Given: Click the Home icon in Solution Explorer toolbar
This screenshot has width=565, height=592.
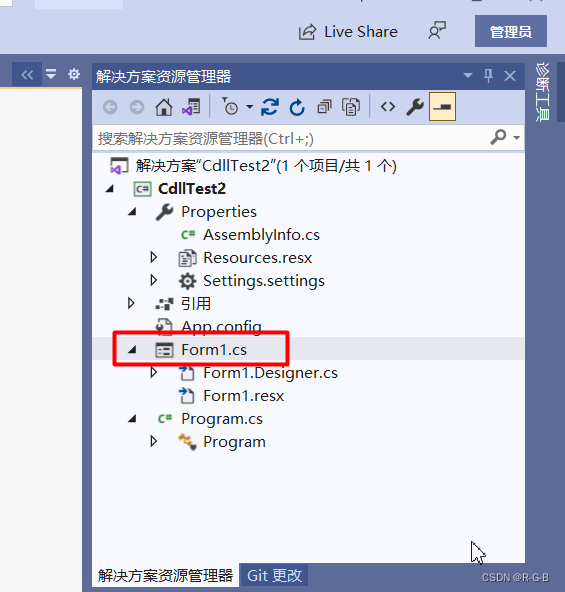Looking at the screenshot, I should click(x=164, y=107).
